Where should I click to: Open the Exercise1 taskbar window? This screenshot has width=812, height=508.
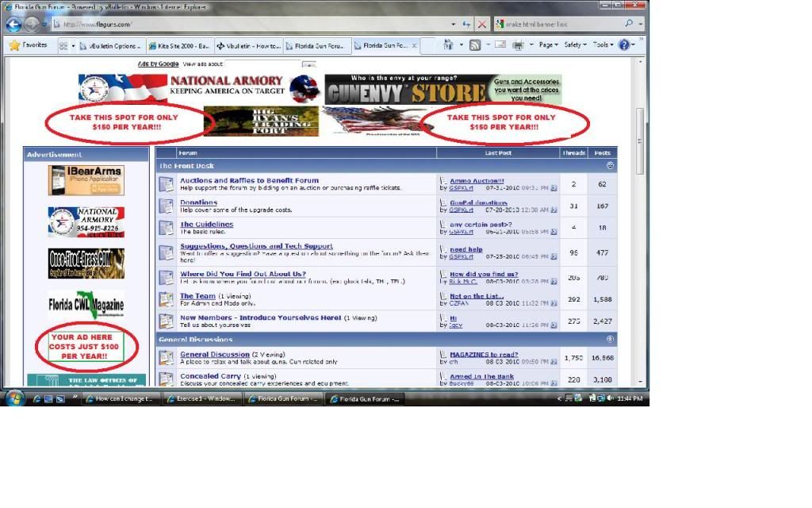click(202, 398)
